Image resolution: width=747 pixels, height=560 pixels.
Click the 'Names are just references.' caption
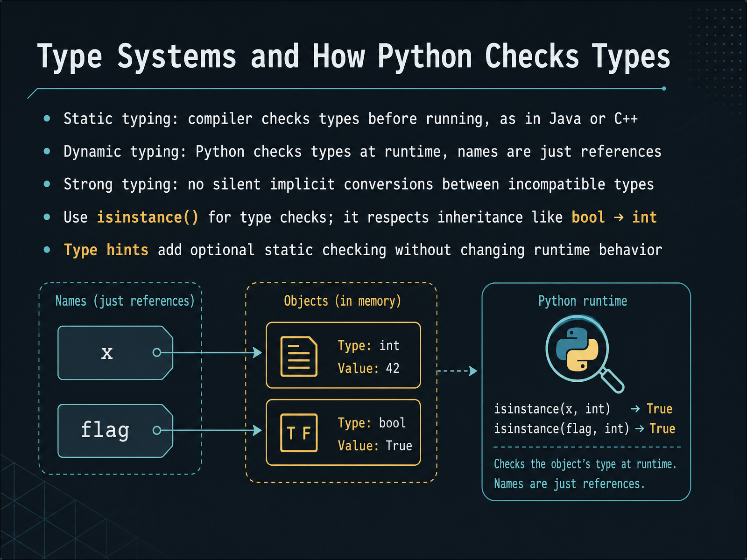point(569,484)
